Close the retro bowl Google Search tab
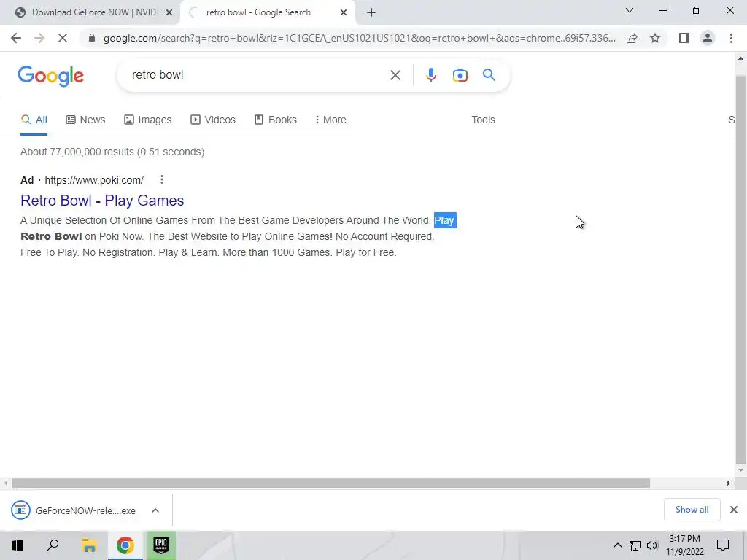 pos(344,13)
